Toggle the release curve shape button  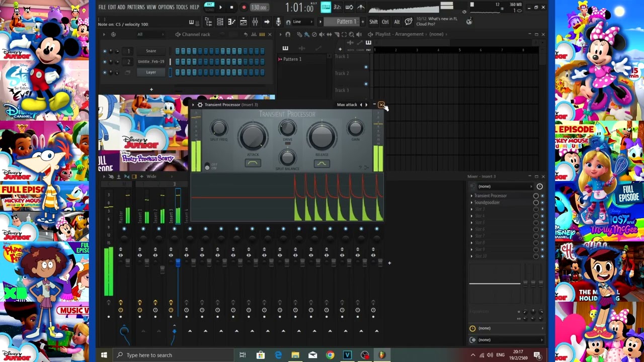coord(322,163)
